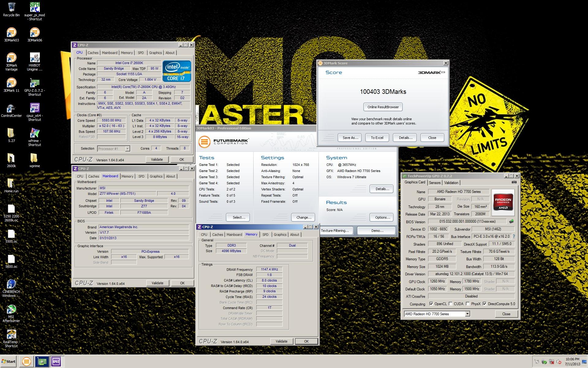The image size is (588, 368).
Task: Open the Home run folder
Action: (11, 186)
